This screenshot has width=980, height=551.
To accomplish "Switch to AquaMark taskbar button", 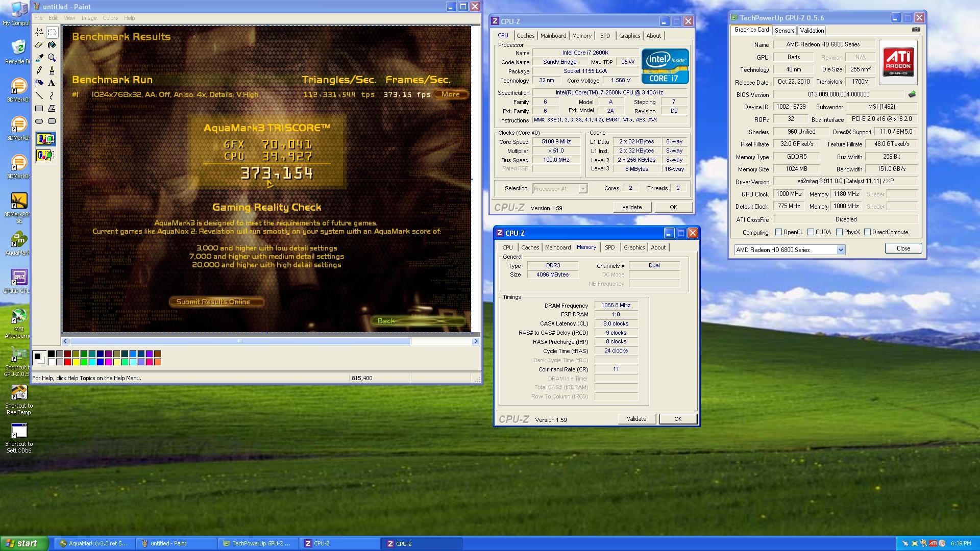I will 94,543.
